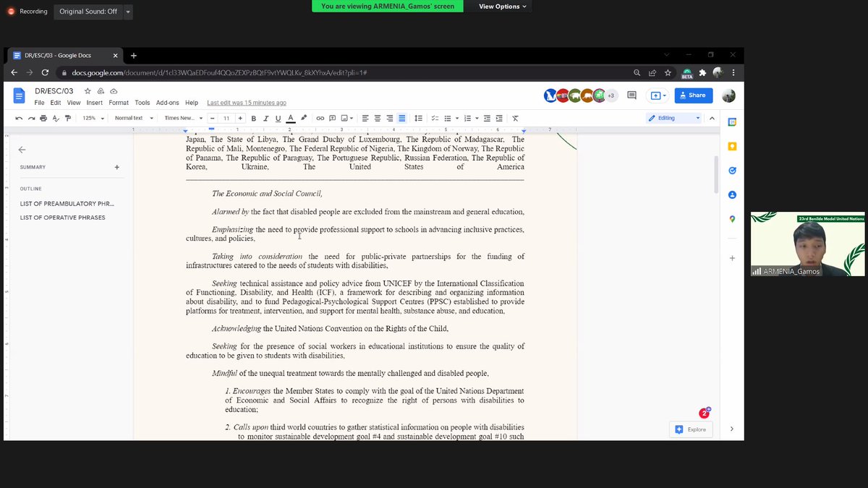
Task: Add a comment from the toolbar
Action: 333,118
